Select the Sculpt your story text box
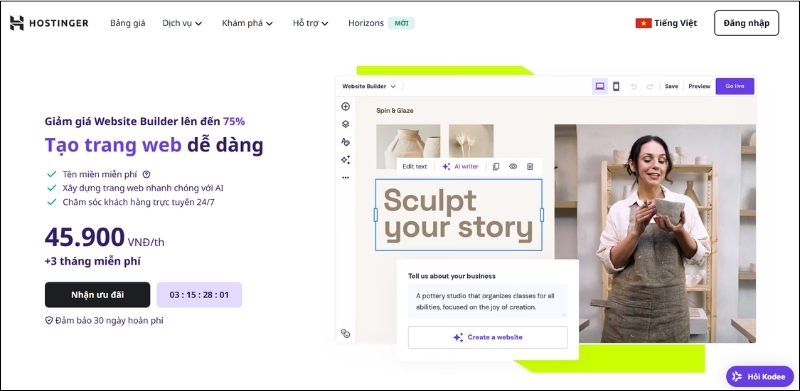Viewport: 800px width, 391px height. click(x=458, y=214)
